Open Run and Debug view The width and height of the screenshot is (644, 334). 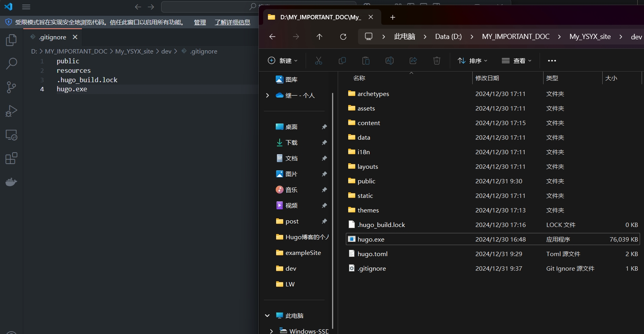pos(11,111)
